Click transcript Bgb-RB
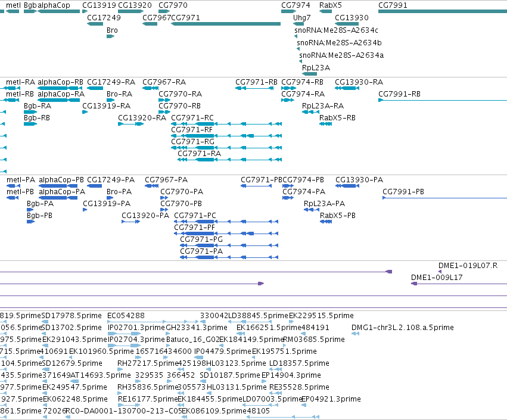Image resolution: width=507 pixels, height=420 pixels. [x=37, y=118]
